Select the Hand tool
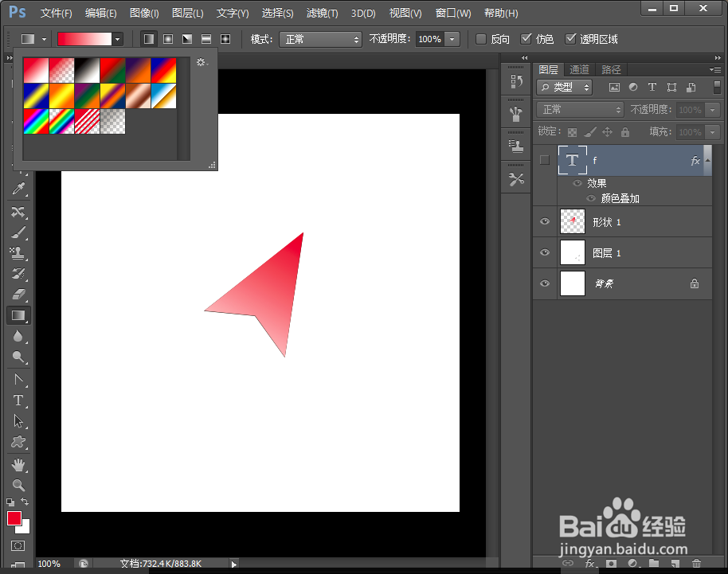The height and width of the screenshot is (574, 728). point(18,464)
